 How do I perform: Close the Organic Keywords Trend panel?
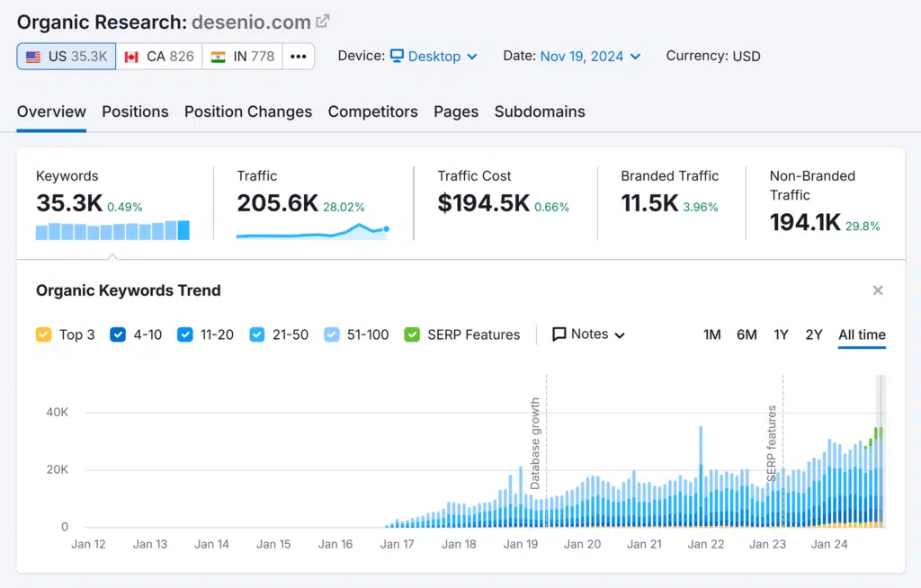pos(878,290)
